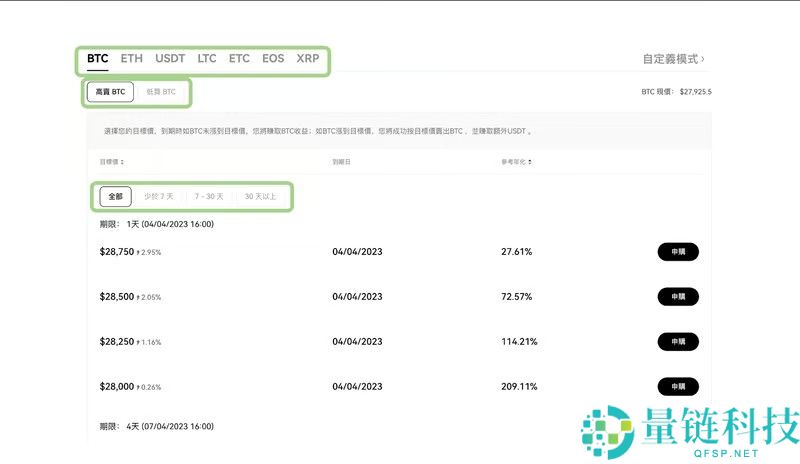
Task: Switch to the EOS tab
Action: [273, 58]
